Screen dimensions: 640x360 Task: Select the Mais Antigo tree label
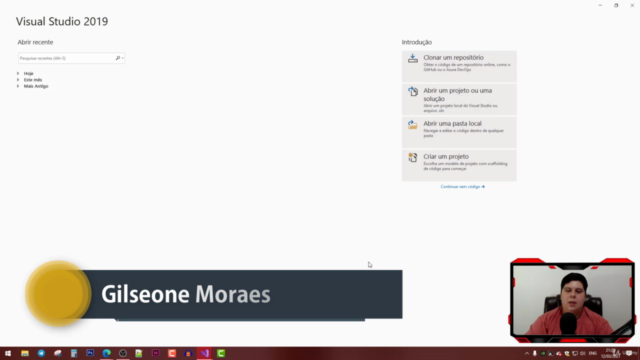36,86
